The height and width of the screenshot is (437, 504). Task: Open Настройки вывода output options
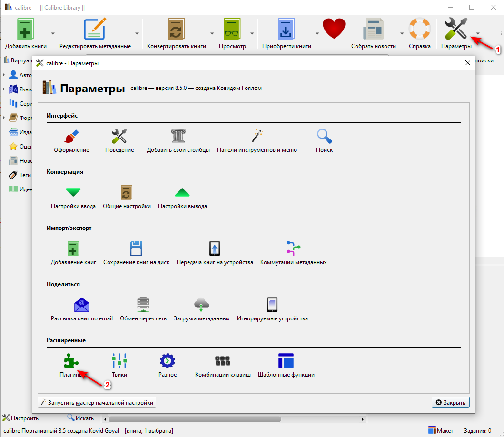182,193
